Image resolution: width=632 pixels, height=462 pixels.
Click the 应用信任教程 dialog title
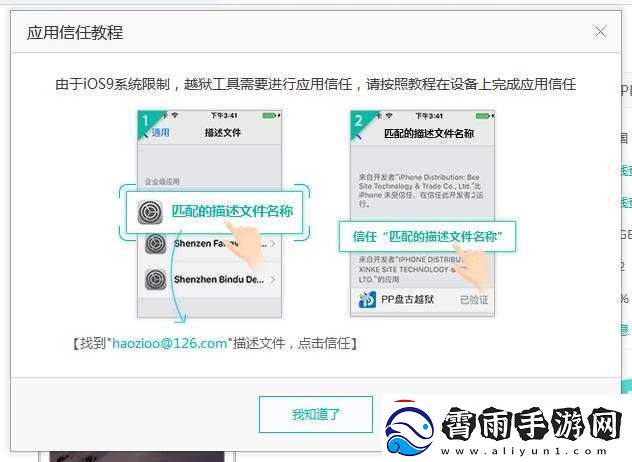tap(75, 32)
